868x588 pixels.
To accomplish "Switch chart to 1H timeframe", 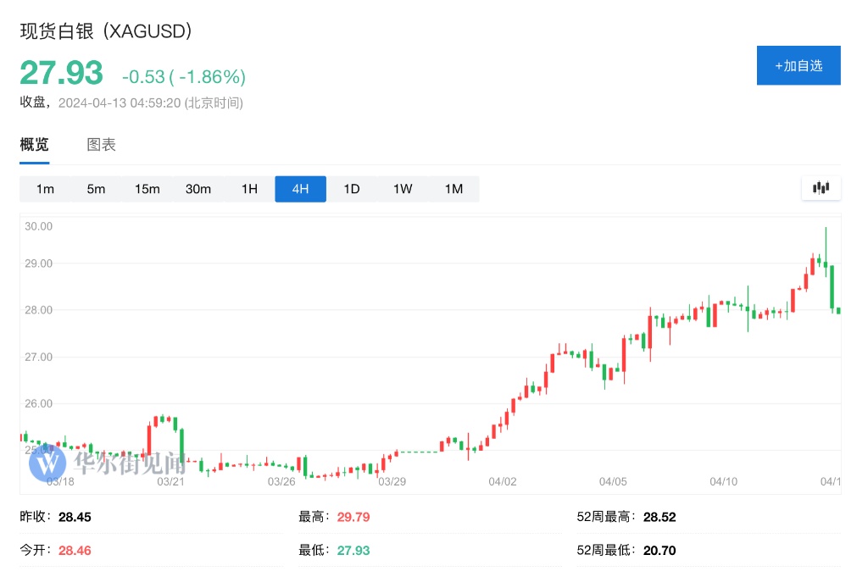I will click(249, 189).
